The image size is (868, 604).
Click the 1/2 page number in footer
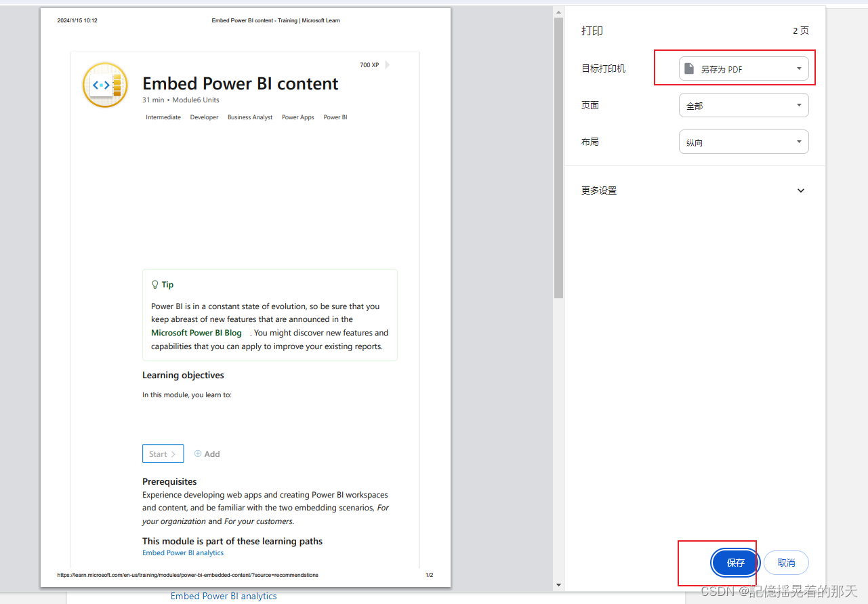pos(429,575)
